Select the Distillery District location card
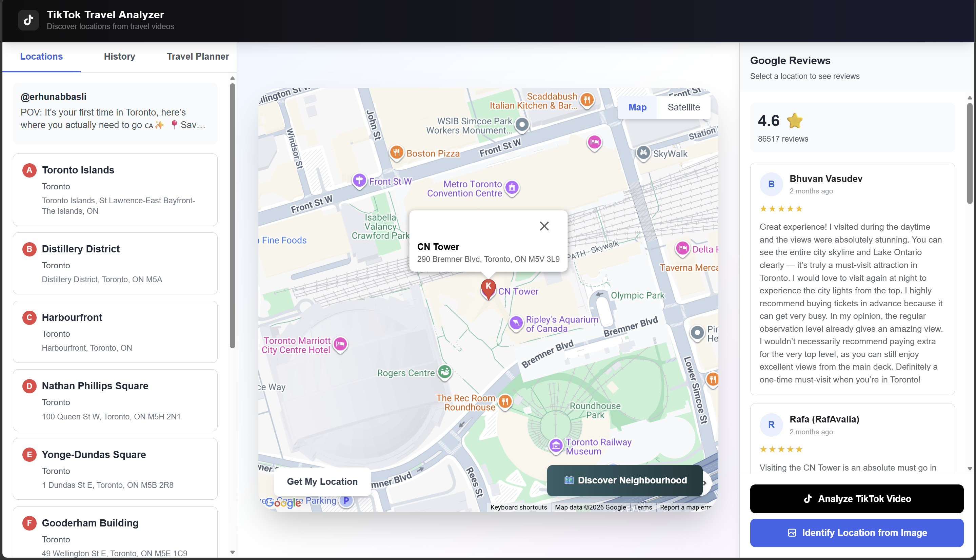Viewport: 976px width, 560px height. click(115, 264)
